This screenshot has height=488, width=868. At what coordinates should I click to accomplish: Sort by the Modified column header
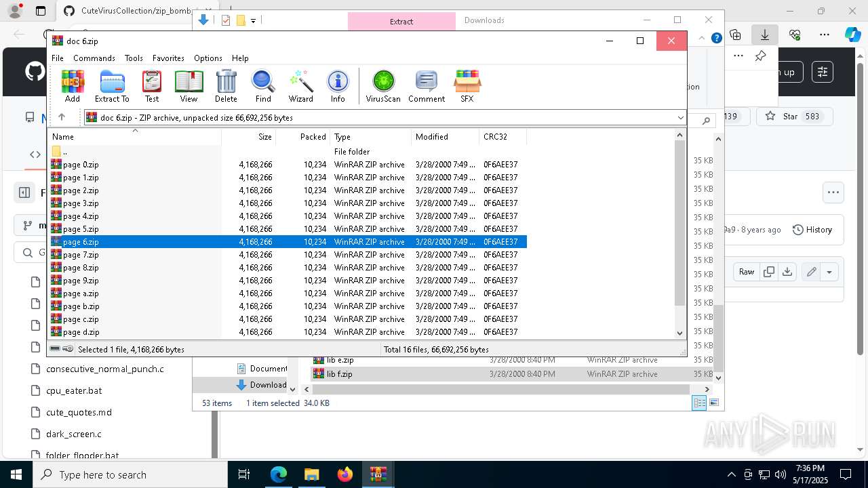click(x=445, y=137)
